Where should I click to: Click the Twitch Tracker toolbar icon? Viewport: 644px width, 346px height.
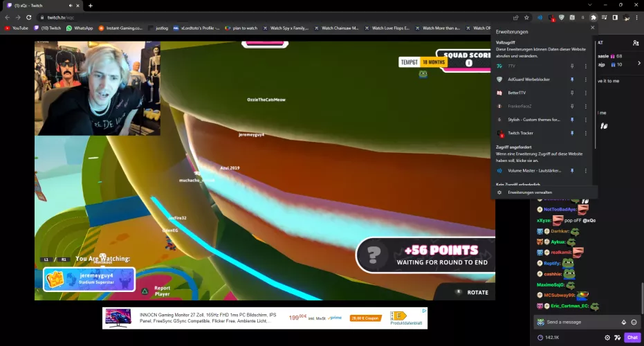pos(551,18)
